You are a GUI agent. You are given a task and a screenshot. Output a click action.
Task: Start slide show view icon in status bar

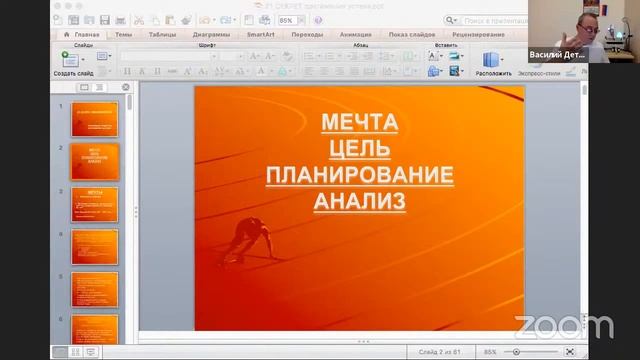pyautogui.click(x=91, y=352)
